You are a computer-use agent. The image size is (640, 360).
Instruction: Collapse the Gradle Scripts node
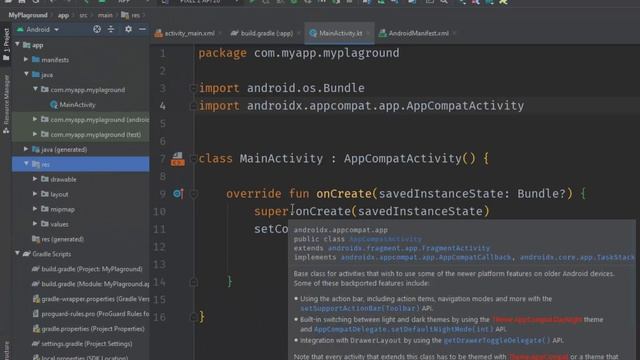pyautogui.click(x=18, y=253)
